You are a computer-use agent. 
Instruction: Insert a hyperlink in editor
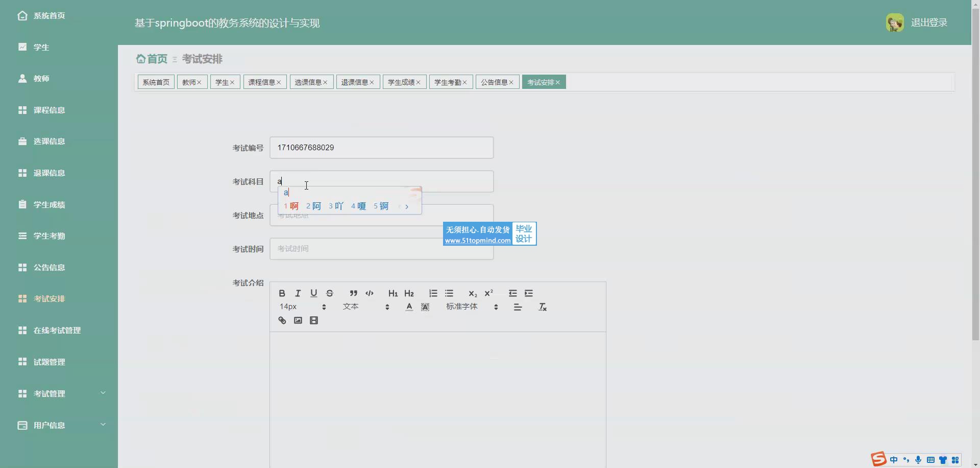tap(282, 320)
